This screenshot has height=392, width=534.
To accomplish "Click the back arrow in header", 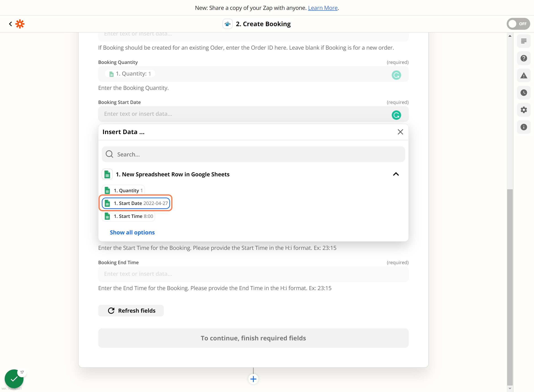I will pyautogui.click(x=11, y=24).
